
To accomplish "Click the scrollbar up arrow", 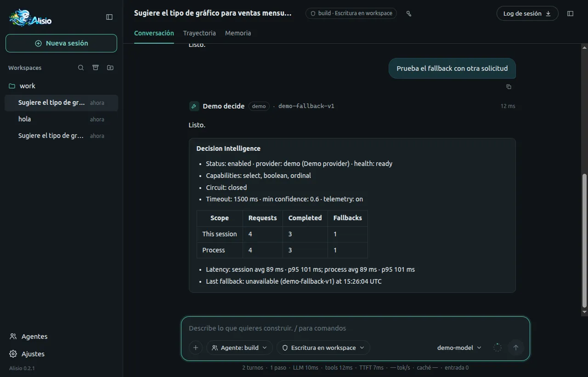I will [x=584, y=47].
